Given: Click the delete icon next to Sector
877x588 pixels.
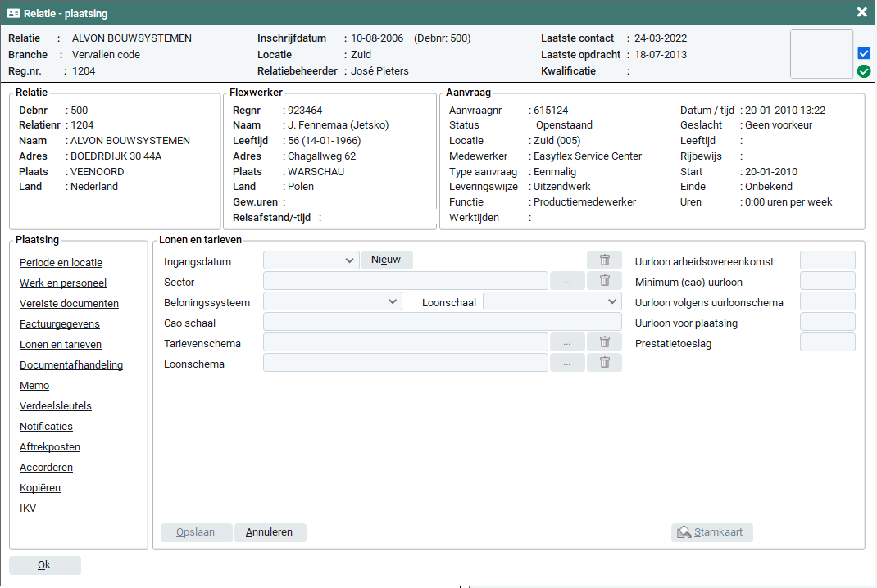Looking at the screenshot, I should click(604, 281).
